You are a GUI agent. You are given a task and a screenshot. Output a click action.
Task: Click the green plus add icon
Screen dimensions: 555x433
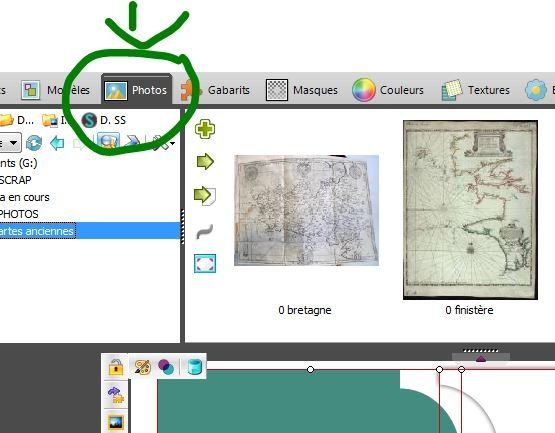[205, 129]
